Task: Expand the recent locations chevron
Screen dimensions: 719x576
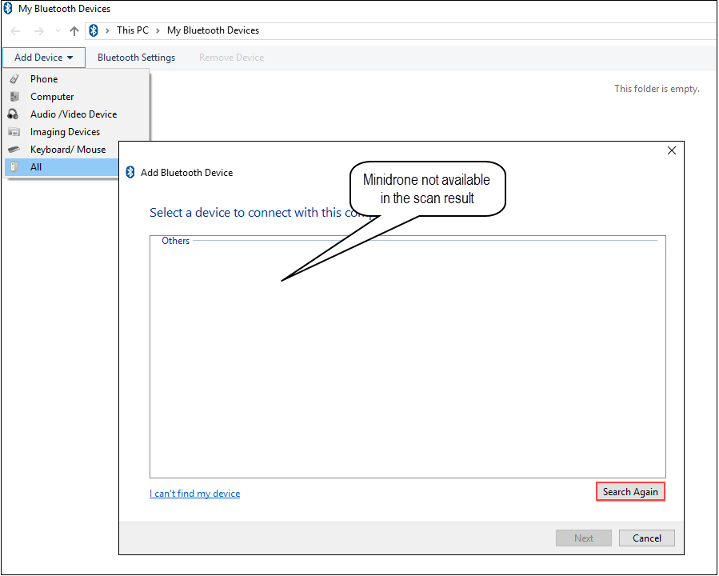Action: pos(57,31)
